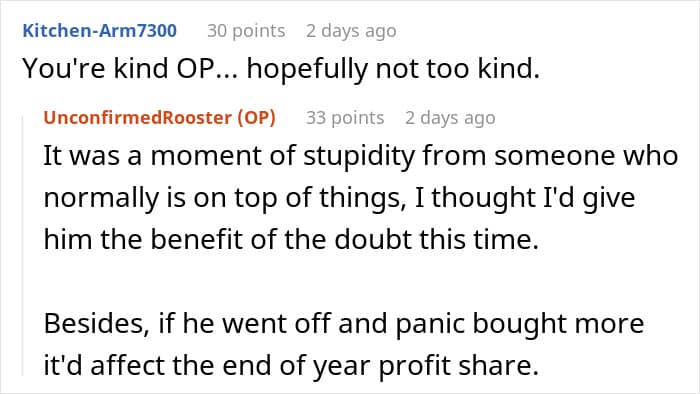The height and width of the screenshot is (394, 700).
Task: Click the line "him the benefit of the doubt this time."
Action: pyautogui.click(x=291, y=239)
